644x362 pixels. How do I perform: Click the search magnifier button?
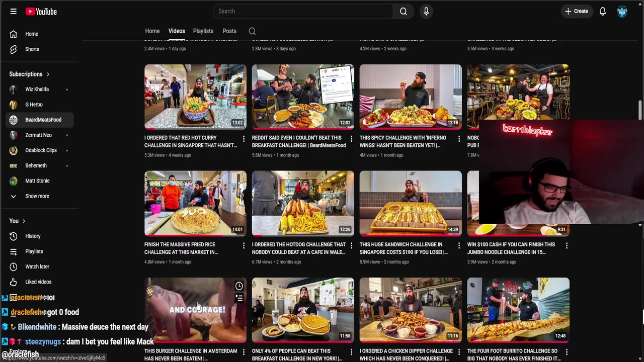(403, 11)
